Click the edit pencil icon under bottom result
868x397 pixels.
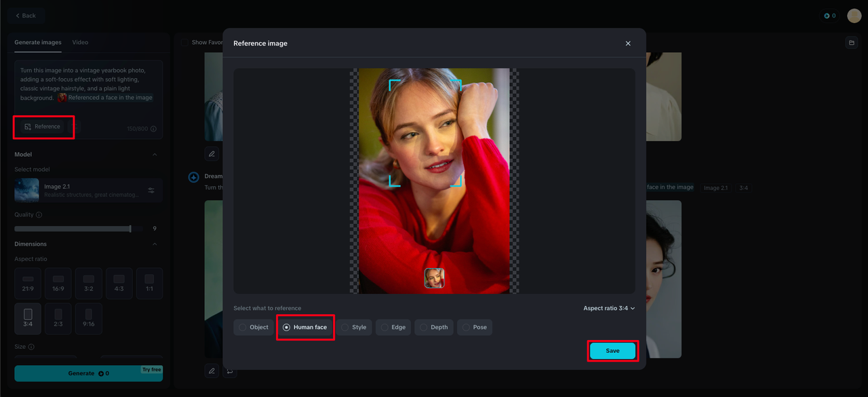tap(212, 371)
